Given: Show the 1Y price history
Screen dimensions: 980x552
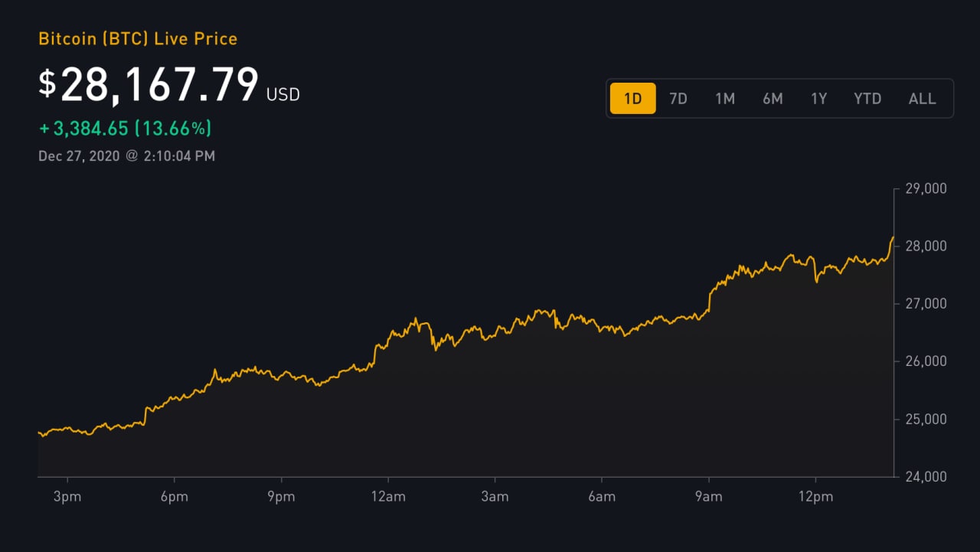Looking at the screenshot, I should 819,99.
